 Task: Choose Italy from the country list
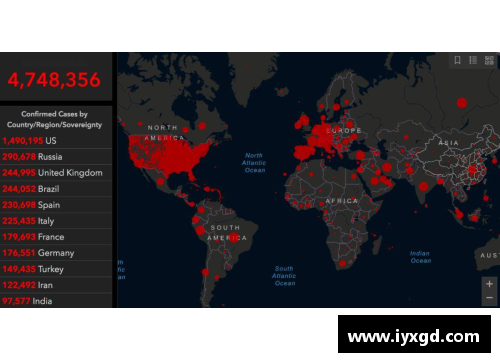(x=56, y=221)
